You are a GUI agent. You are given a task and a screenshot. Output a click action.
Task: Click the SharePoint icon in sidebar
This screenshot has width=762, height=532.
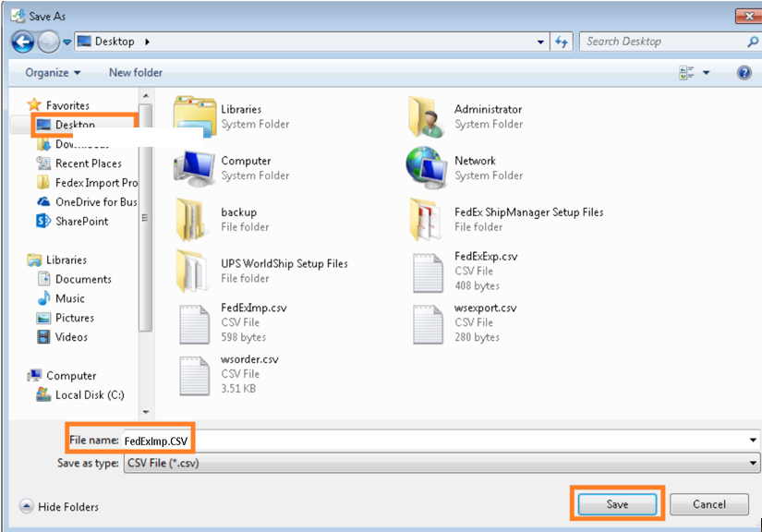(x=43, y=221)
